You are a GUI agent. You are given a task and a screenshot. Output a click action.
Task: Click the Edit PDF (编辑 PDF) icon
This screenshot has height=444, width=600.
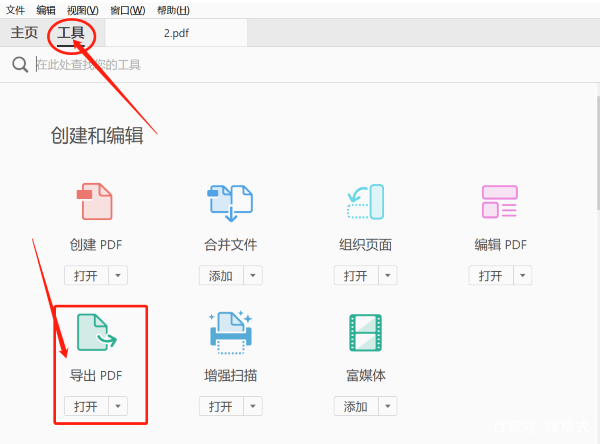pyautogui.click(x=500, y=201)
